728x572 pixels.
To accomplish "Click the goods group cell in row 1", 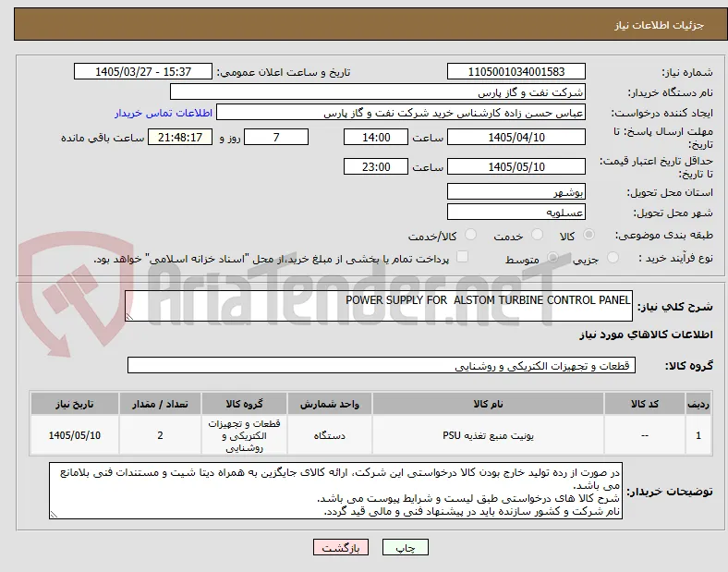I will pos(244,435).
